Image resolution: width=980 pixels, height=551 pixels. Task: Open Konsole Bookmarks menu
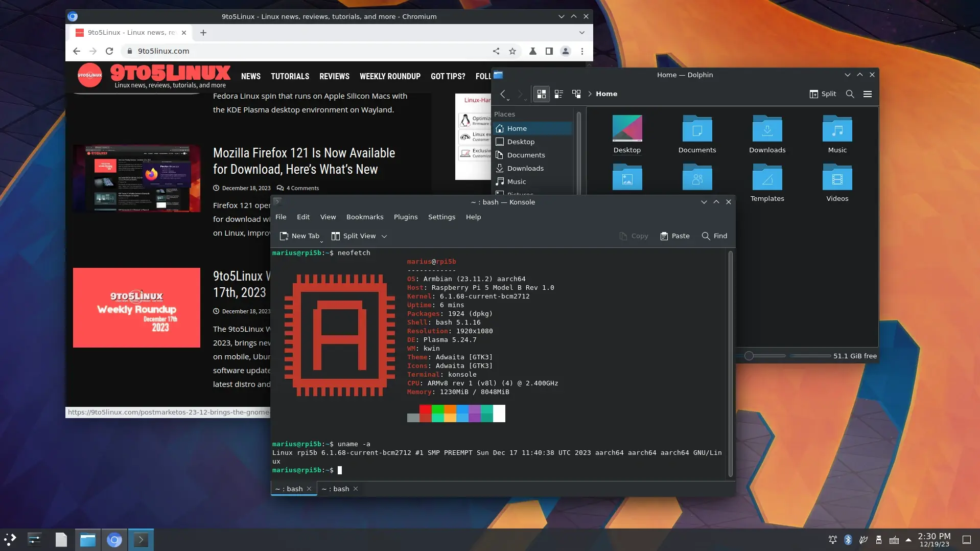coord(365,217)
